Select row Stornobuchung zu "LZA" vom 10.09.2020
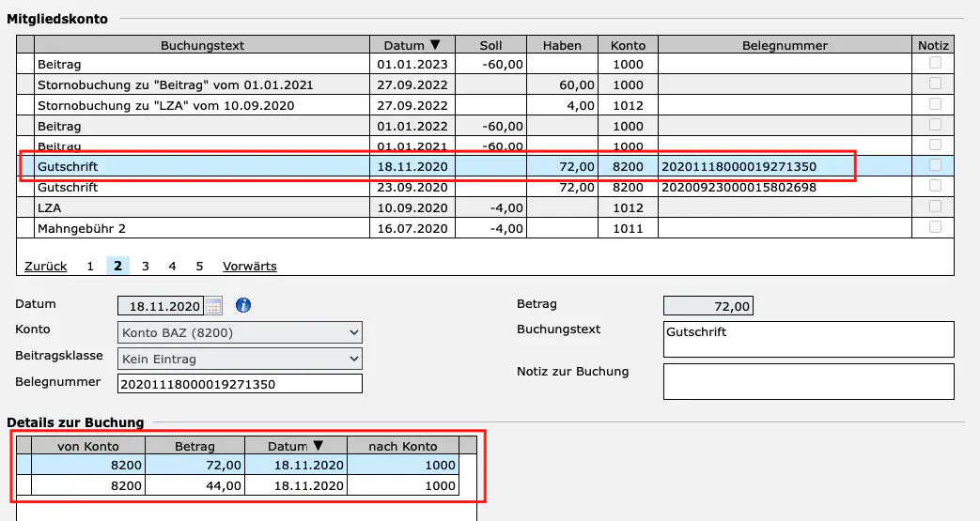Screen dimensions: 980x521 tap(485, 105)
